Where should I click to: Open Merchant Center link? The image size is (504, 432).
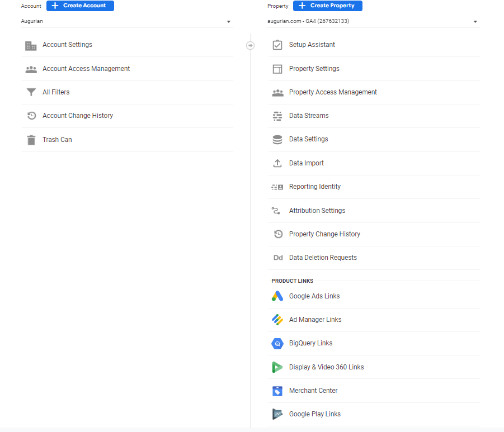click(x=374, y=391)
